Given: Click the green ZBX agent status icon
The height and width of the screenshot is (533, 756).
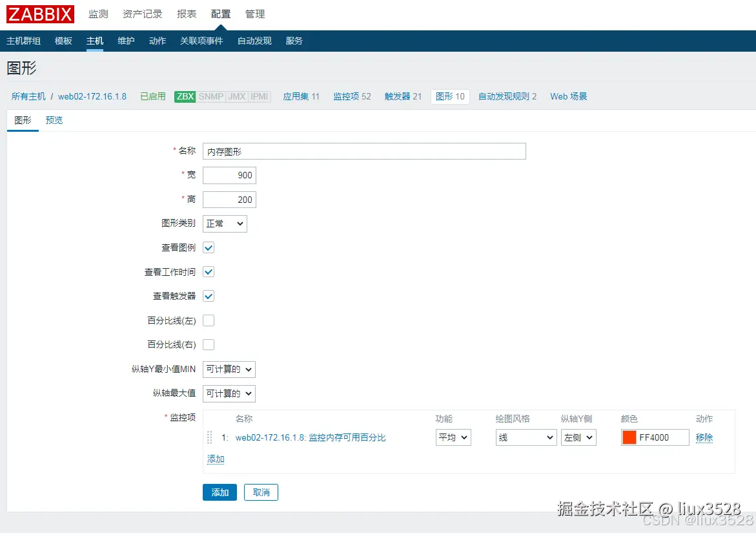Looking at the screenshot, I should point(185,96).
